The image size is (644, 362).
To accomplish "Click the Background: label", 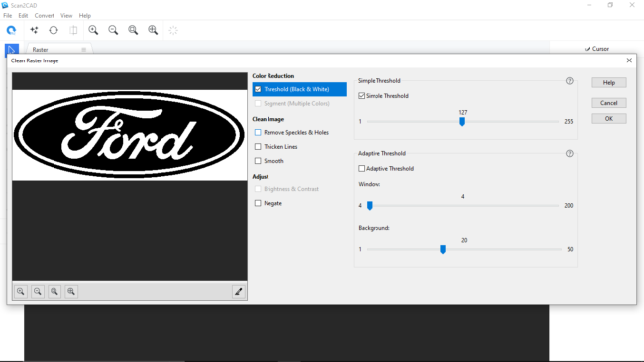I will pos(374,228).
